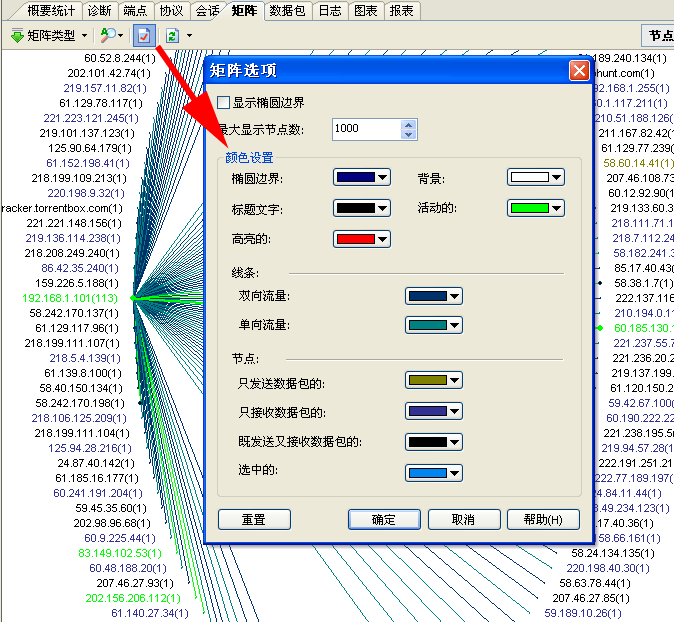Click the 帮助(H) button
674x622 pixels.
point(543,520)
